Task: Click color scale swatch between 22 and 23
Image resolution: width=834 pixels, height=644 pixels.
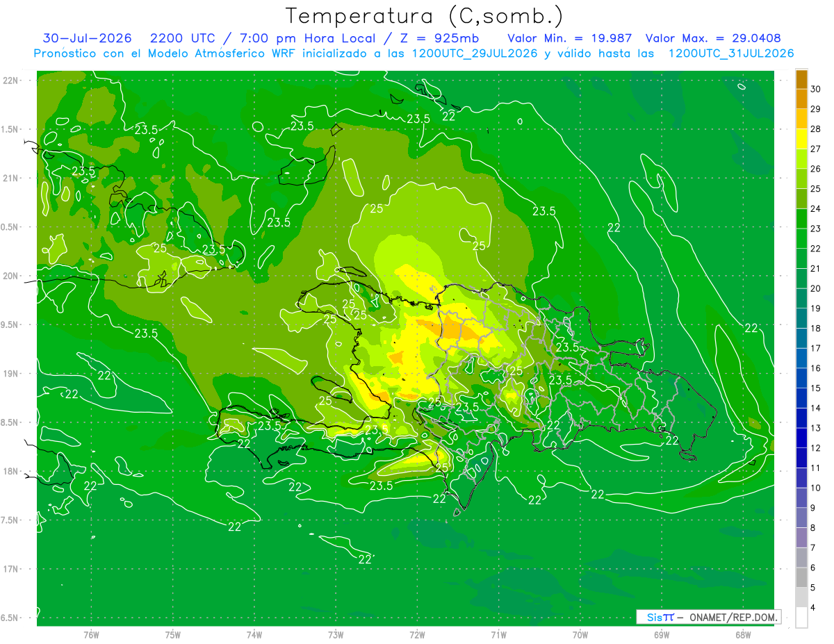Action: coord(801,238)
